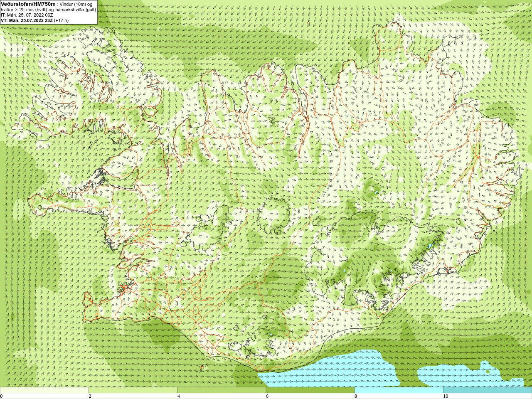Click the 'hviður > 25 m/s (hvítt)' description line
The height and width of the screenshot is (399, 532).
49,9
